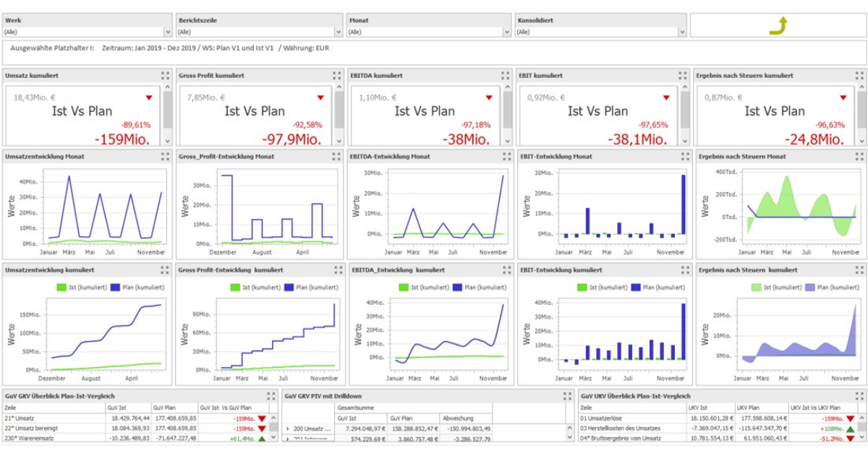The width and height of the screenshot is (868, 454).
Task: Open the Konsolidiert filter dropdown
Action: 681,33
